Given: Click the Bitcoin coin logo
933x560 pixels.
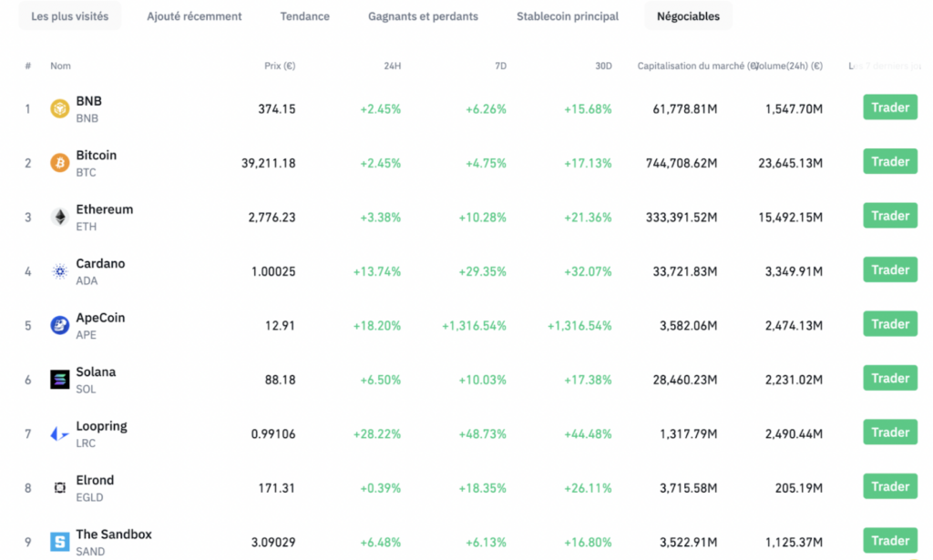Looking at the screenshot, I should click(58, 162).
